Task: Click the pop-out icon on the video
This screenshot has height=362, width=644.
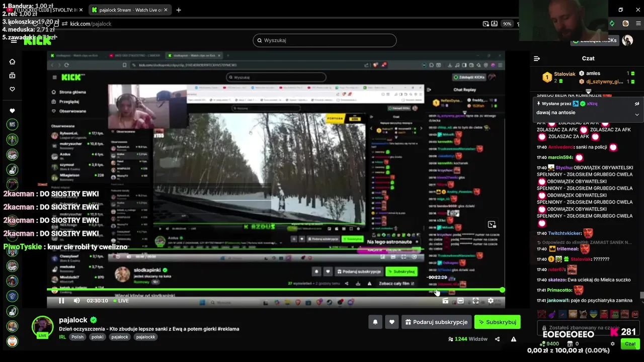Action: click(x=492, y=224)
